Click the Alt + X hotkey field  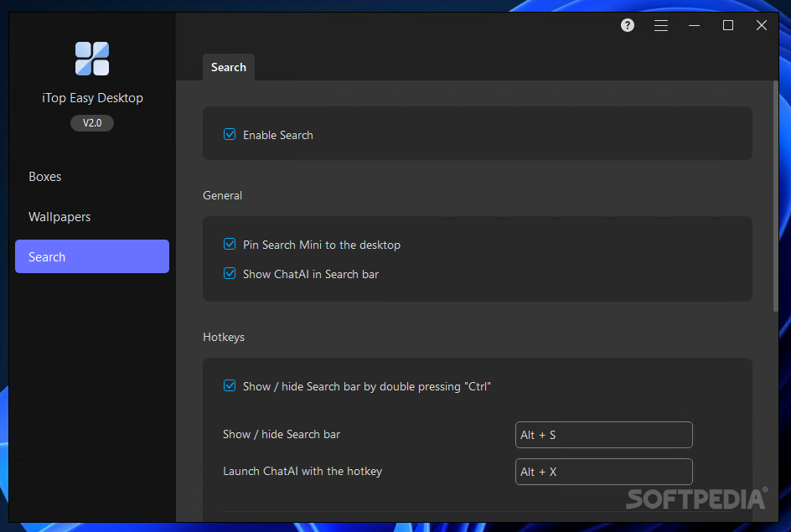pyautogui.click(x=604, y=472)
